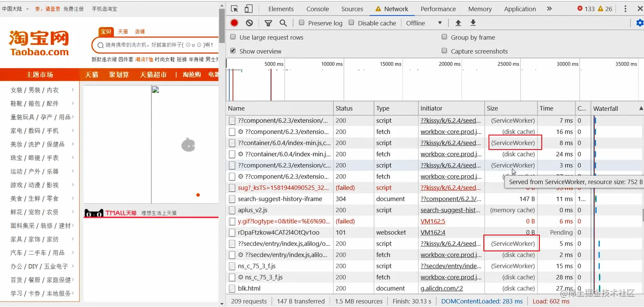The width and height of the screenshot is (644, 307).
Task: Uncheck the Show overview checkbox
Action: click(x=233, y=50)
